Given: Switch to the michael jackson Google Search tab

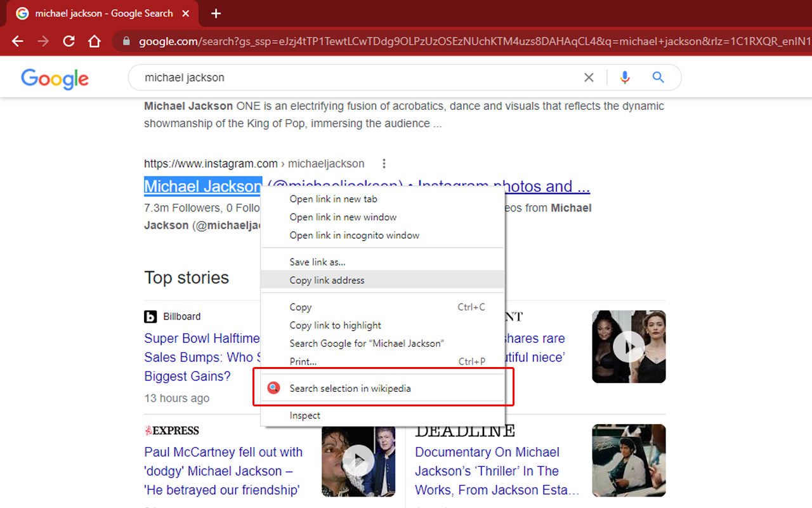Looking at the screenshot, I should click(x=103, y=13).
